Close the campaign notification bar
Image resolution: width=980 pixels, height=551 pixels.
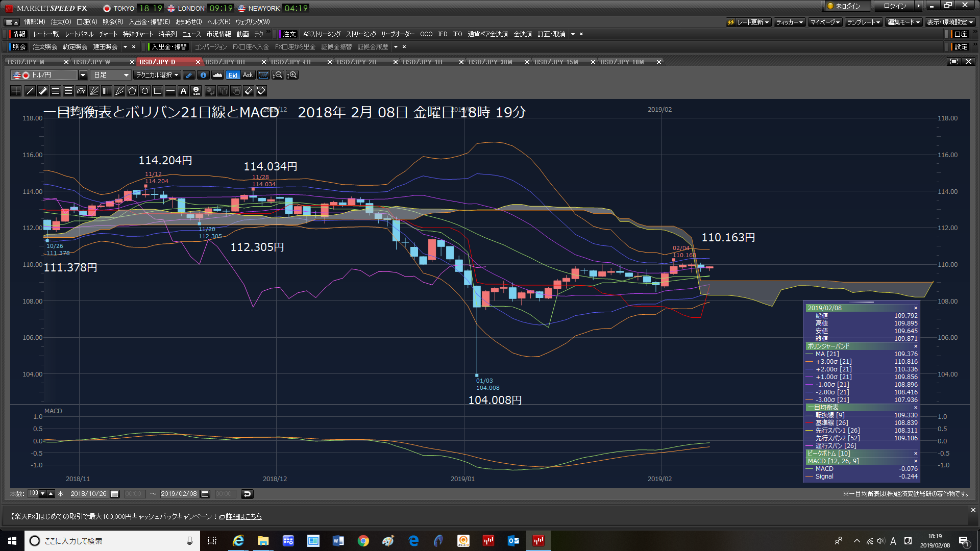pos(973,510)
